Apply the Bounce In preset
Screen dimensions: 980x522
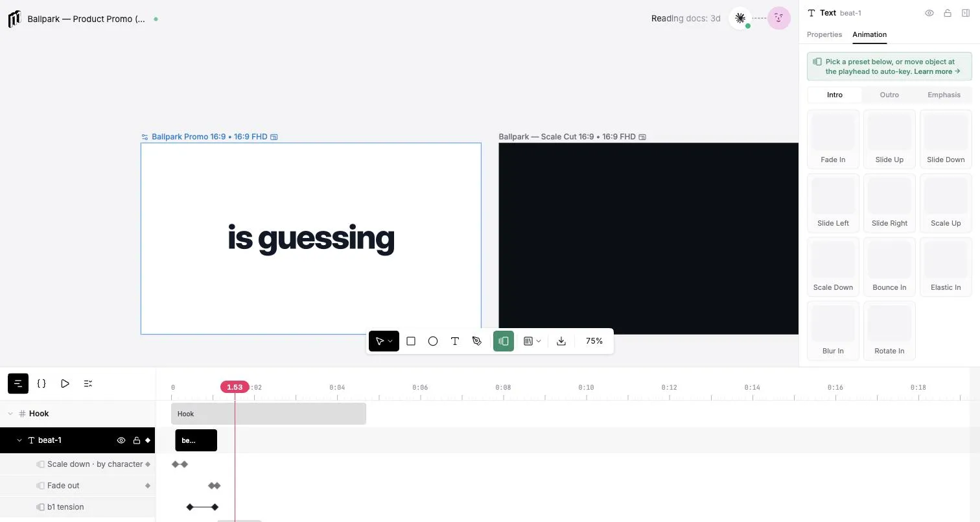point(889,267)
